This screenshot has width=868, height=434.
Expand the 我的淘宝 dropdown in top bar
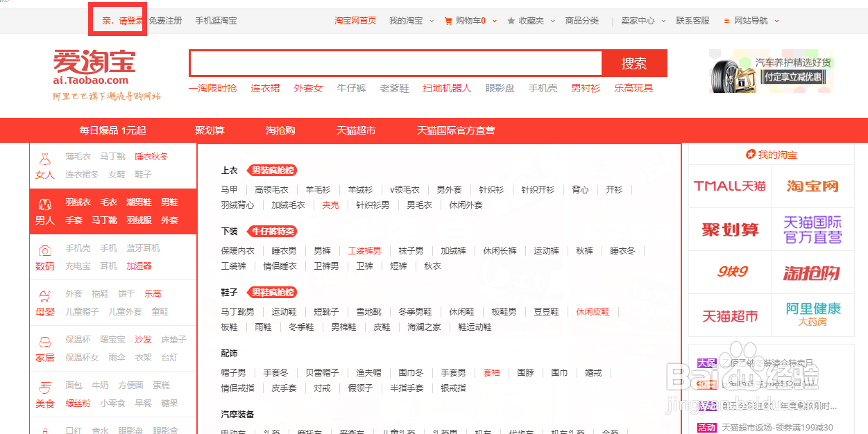click(x=432, y=21)
